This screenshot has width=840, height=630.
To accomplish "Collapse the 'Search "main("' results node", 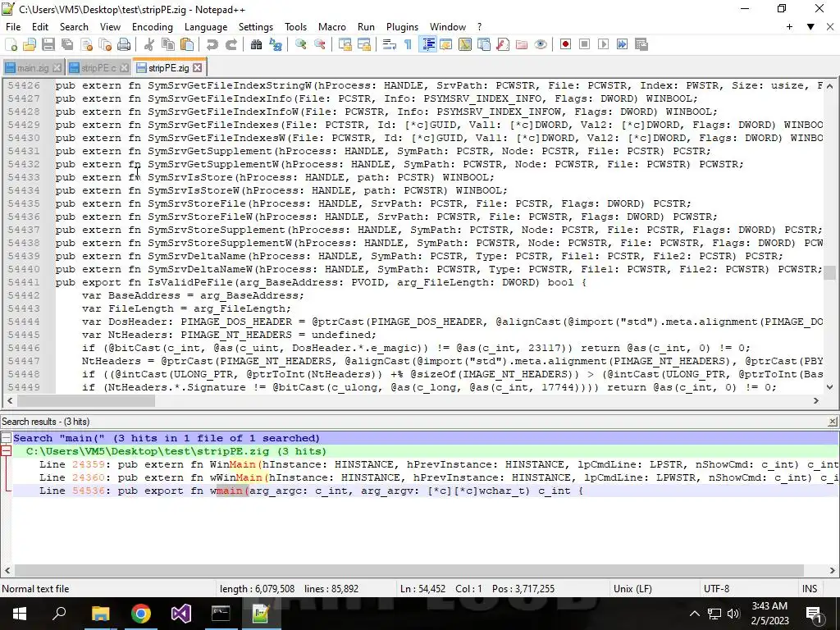I will 6,438.
